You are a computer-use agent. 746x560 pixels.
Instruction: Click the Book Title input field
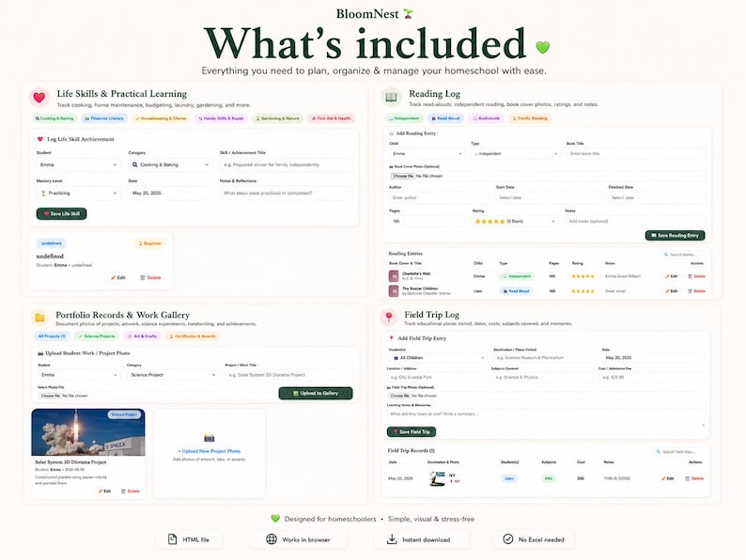pyautogui.click(x=636, y=154)
